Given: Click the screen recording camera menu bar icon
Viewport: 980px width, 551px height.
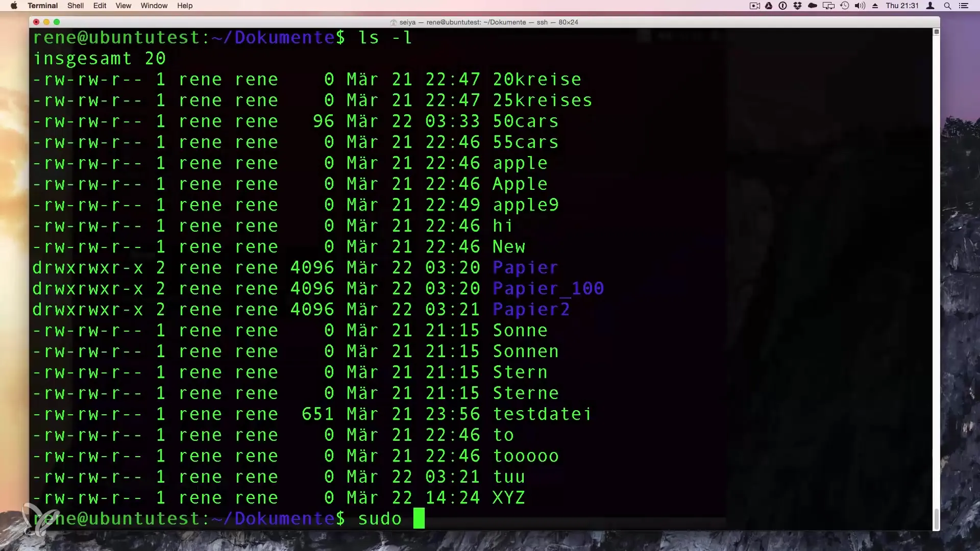Looking at the screenshot, I should 755,6.
